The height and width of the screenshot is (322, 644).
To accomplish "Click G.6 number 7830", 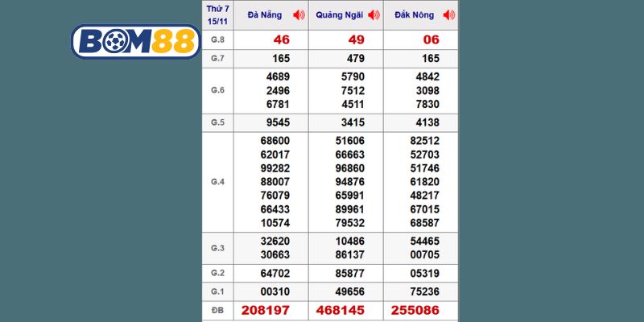I will (x=427, y=104).
